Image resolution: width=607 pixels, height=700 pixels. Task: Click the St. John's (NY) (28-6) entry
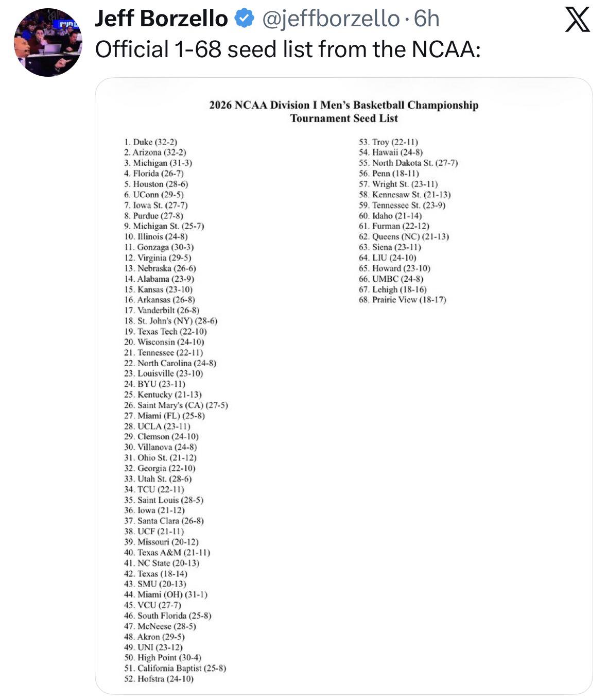pyautogui.click(x=170, y=321)
